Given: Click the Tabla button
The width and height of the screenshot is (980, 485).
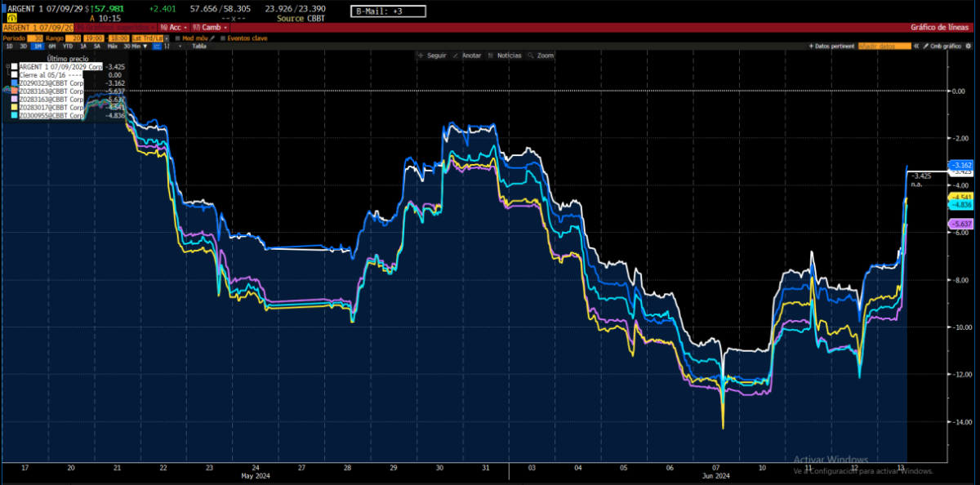Looking at the screenshot, I should click(198, 47).
